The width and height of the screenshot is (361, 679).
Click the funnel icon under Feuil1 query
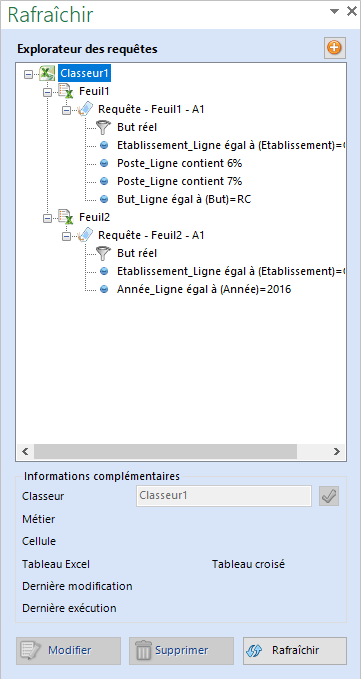tap(103, 127)
